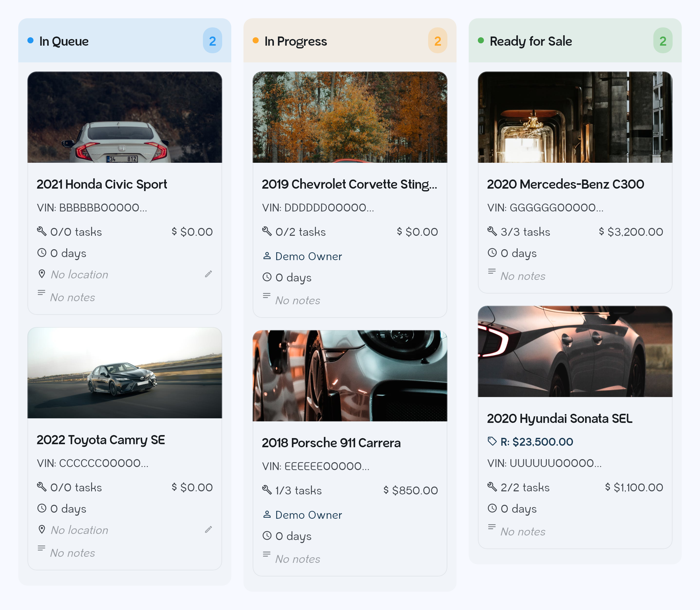Click the notes lines icon on Toyota Camry card

coord(42,548)
